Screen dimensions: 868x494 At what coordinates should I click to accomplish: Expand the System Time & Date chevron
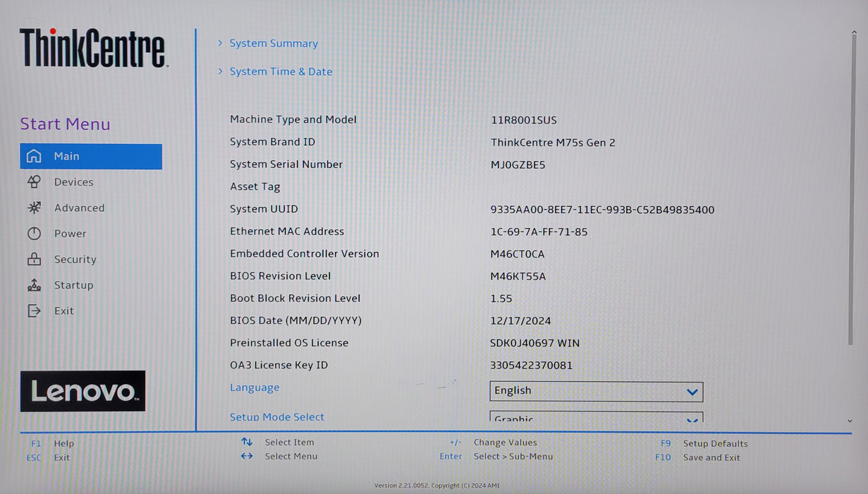point(220,71)
